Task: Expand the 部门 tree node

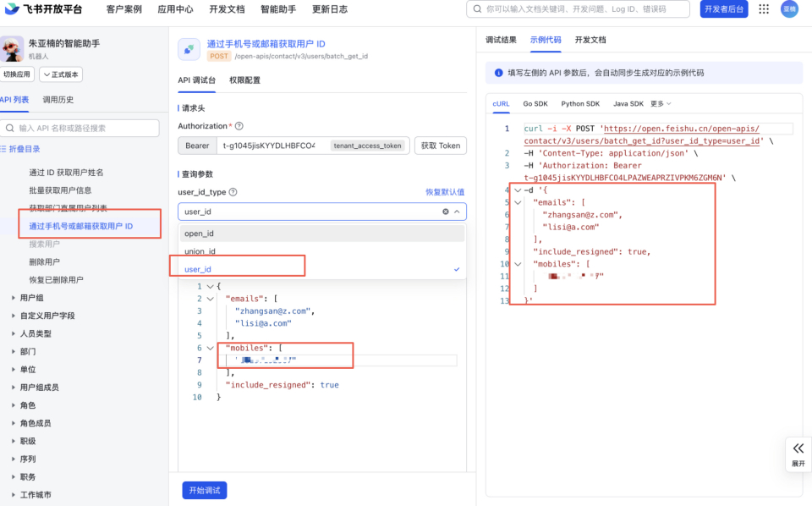Action: click(13, 351)
